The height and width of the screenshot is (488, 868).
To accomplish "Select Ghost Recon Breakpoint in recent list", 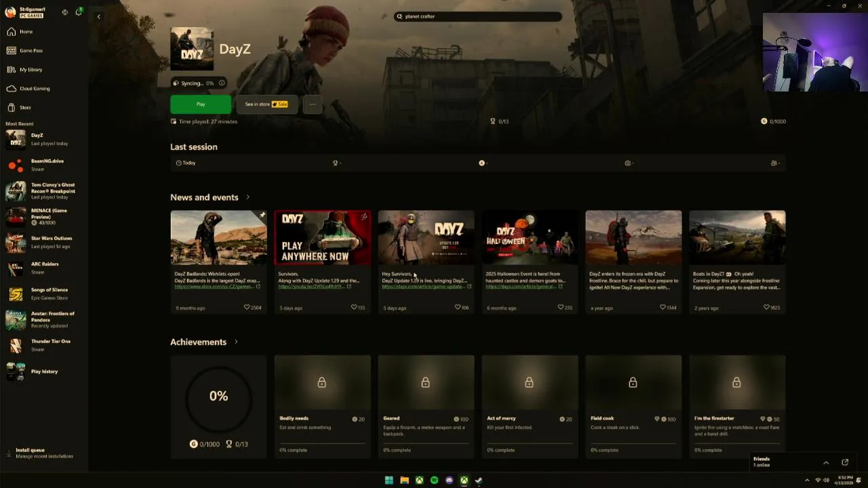I will tap(44, 190).
